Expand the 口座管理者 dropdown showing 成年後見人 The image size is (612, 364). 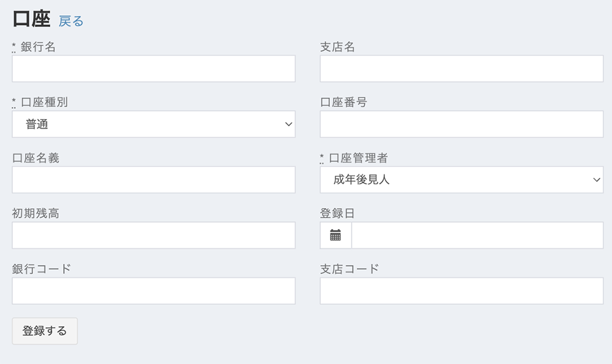(461, 180)
